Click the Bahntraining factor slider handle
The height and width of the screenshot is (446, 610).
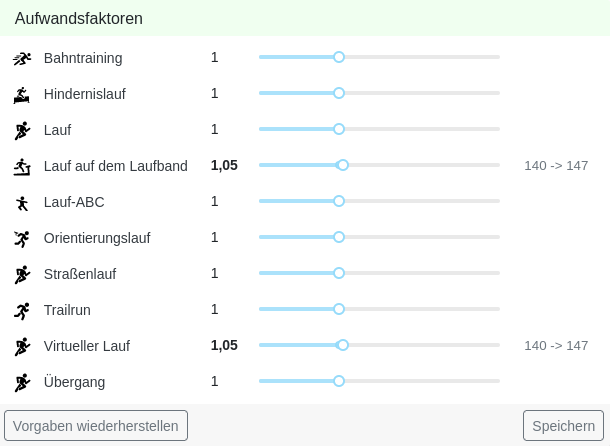(x=339, y=57)
